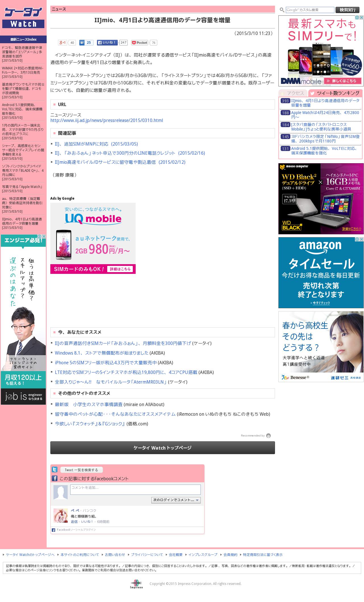Click the UQ mobile ad banner
The image size is (364, 602).
click(x=93, y=238)
